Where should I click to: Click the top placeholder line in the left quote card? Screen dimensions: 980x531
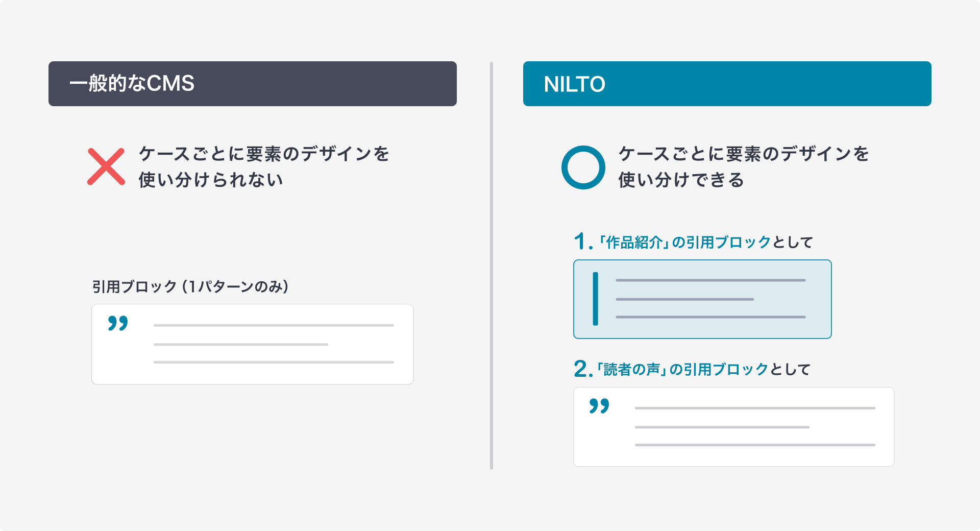274,325
